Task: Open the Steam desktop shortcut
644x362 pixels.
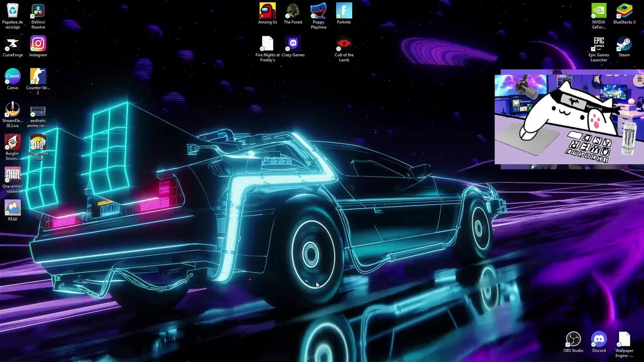Action: click(x=624, y=46)
